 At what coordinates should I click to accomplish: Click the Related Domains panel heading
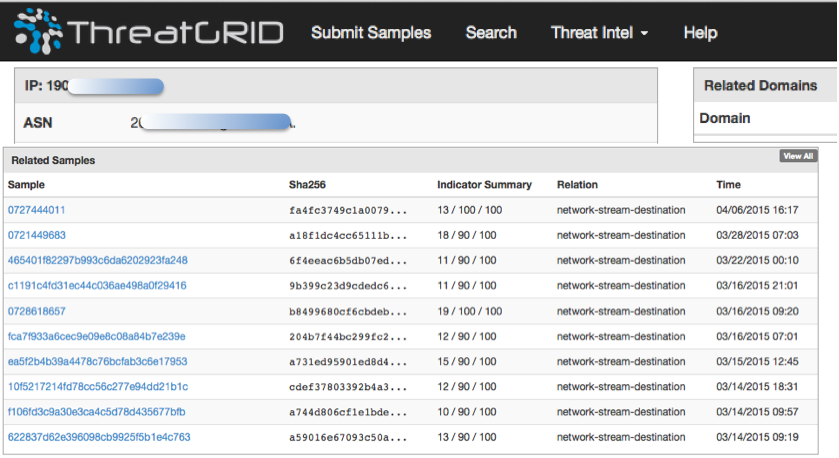[x=760, y=86]
